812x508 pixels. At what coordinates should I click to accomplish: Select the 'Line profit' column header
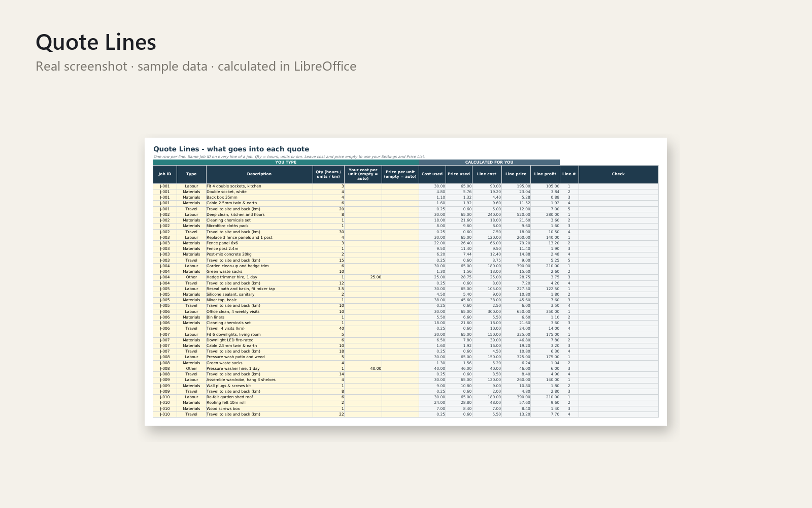tap(545, 174)
